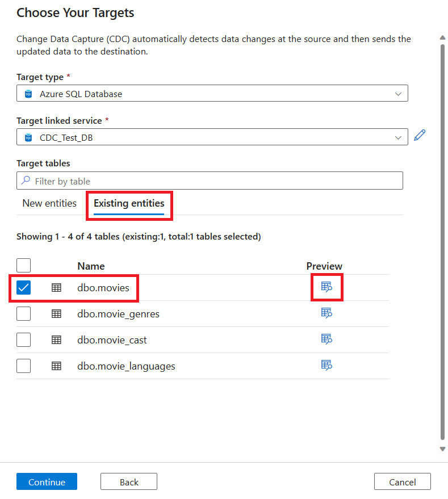Click the table grid icon beside dbo.movie_languages
The height and width of the screenshot is (499, 448).
56,366
